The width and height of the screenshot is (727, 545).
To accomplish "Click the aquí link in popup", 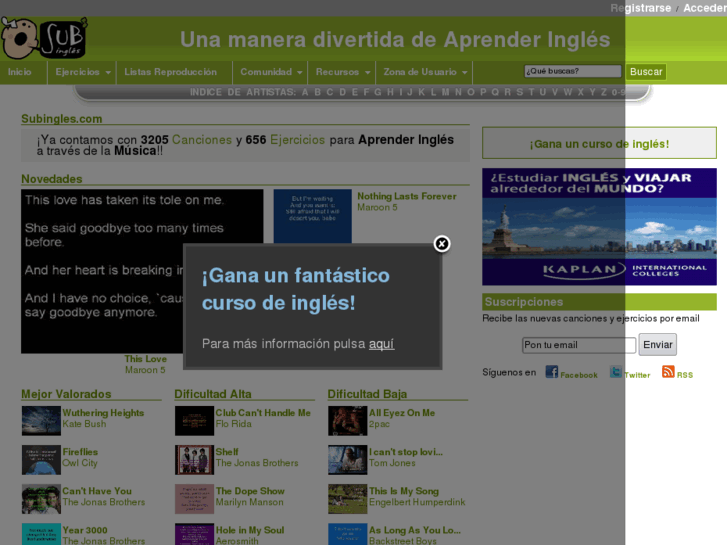I will (382, 344).
